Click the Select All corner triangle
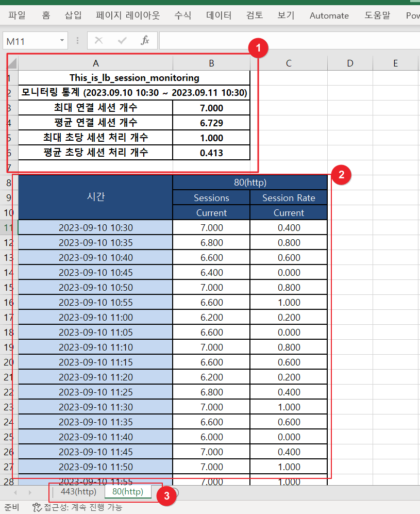The width and height of the screenshot is (420, 514). click(x=12, y=63)
